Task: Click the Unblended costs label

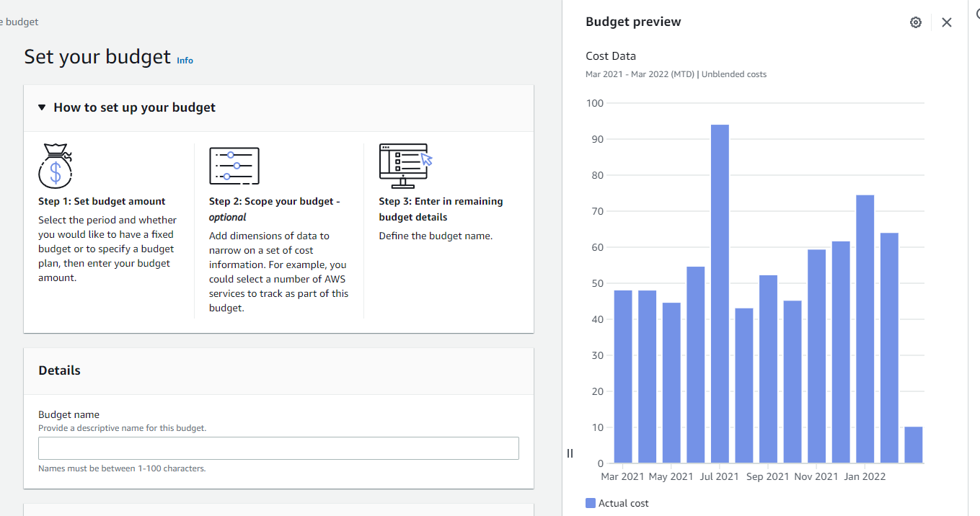Action: pyautogui.click(x=733, y=74)
